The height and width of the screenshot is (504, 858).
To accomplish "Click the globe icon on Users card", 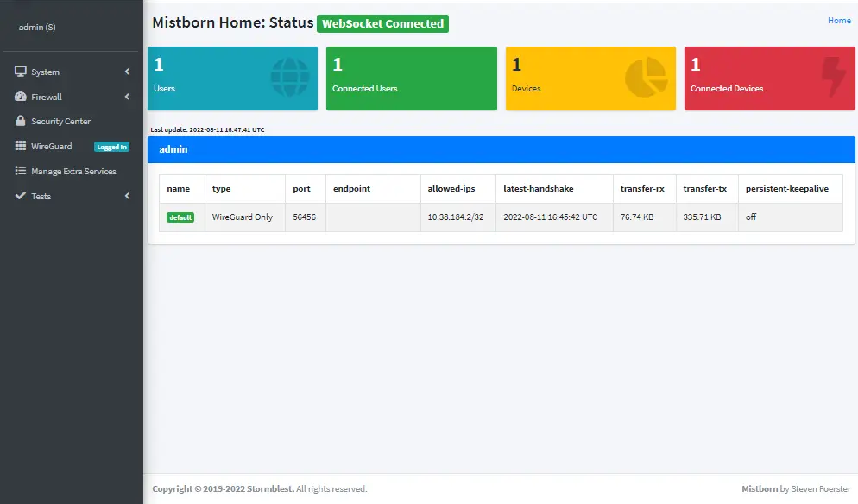I will tap(290, 78).
